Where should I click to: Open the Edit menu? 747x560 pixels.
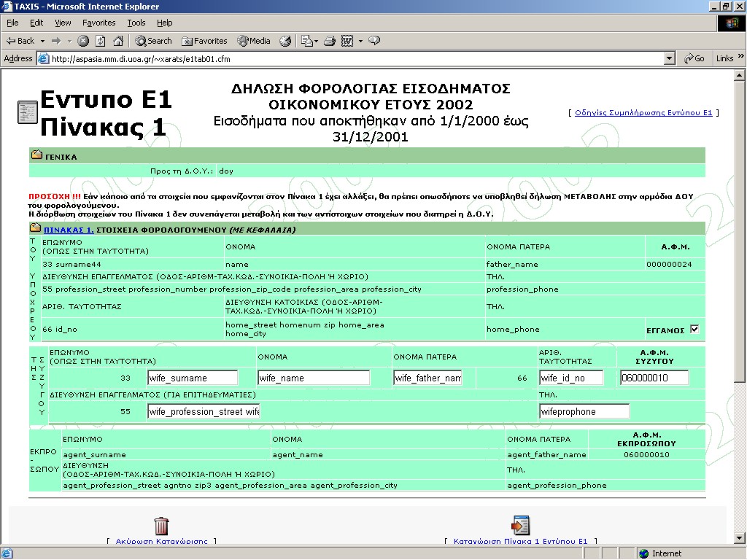(x=36, y=23)
